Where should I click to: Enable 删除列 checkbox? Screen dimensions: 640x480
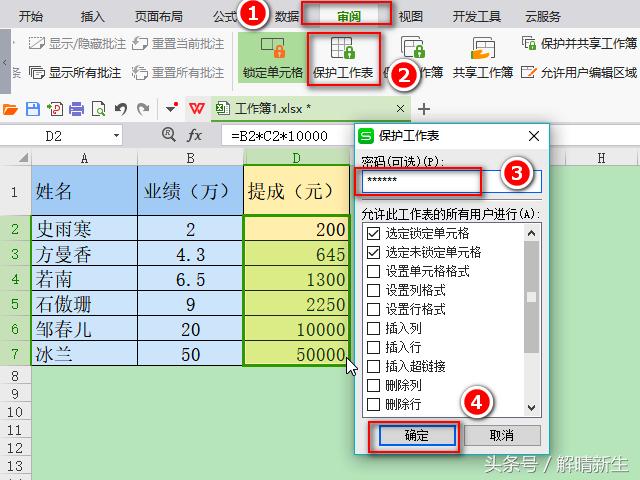373,385
